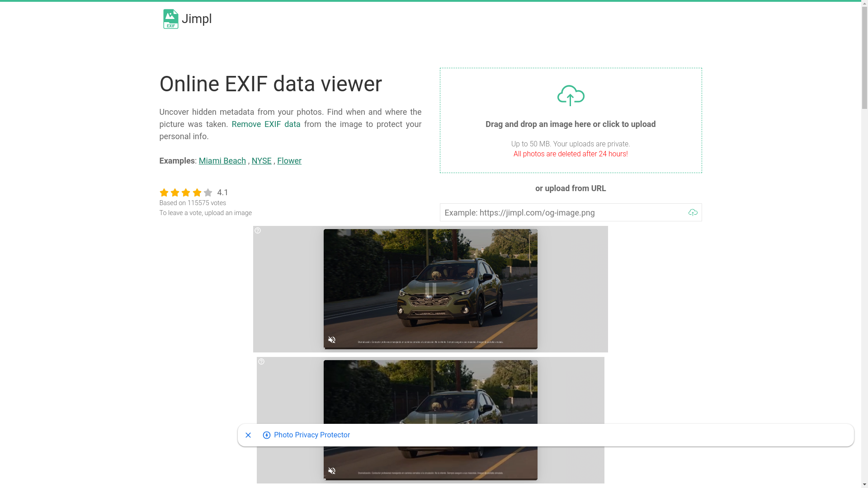Click the scrollbar up arrow
The height and width of the screenshot is (488, 868).
point(864,4)
